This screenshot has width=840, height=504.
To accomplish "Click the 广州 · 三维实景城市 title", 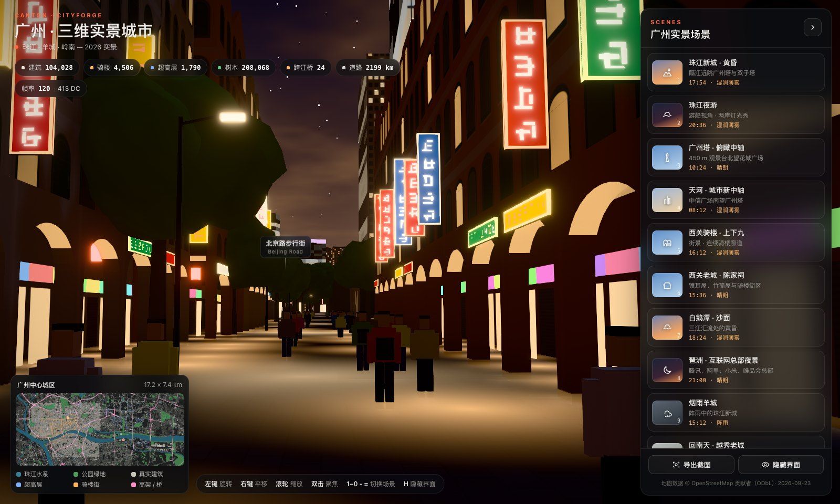I will 84,31.
